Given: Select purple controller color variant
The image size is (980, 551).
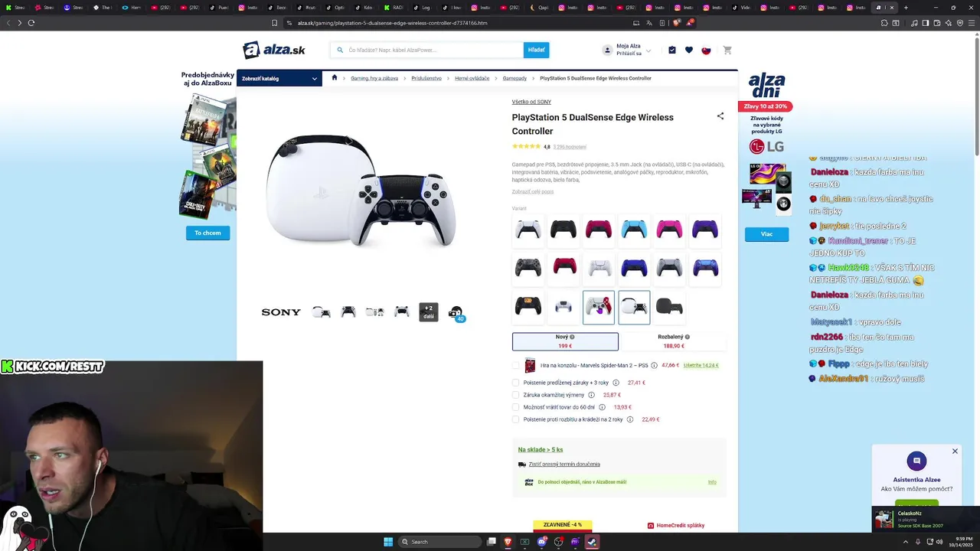Looking at the screenshot, I should click(x=705, y=230).
